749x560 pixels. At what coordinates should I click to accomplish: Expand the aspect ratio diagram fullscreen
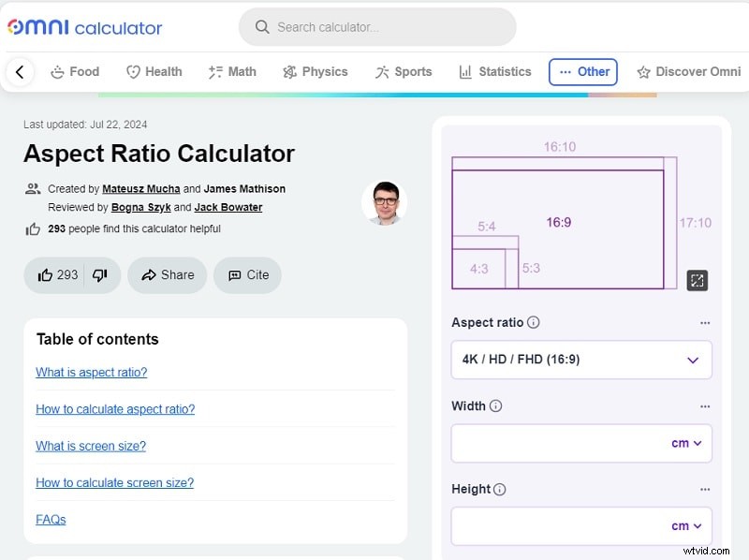(697, 281)
